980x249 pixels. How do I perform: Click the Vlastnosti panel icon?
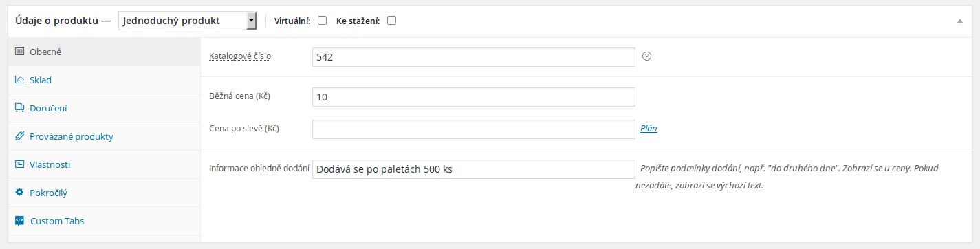[19, 164]
